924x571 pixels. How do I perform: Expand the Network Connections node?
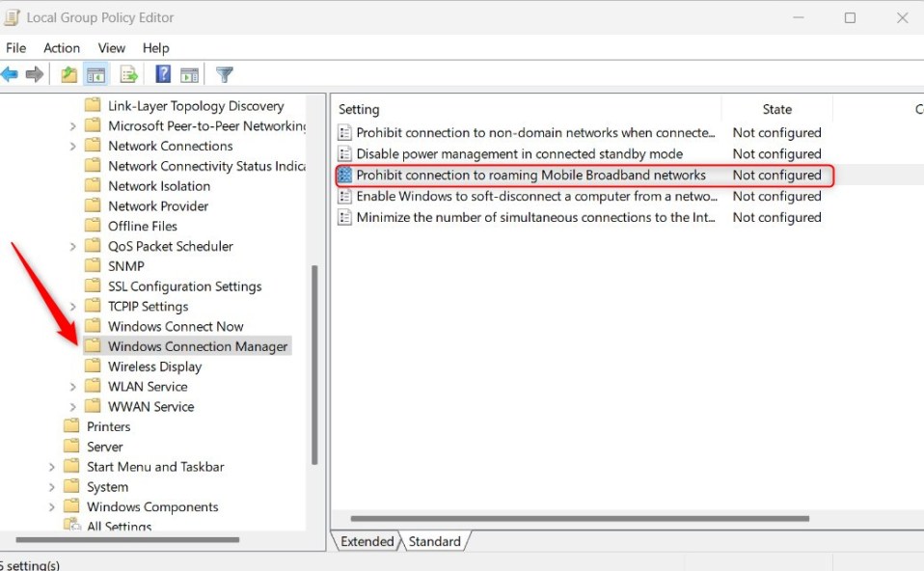coord(72,147)
